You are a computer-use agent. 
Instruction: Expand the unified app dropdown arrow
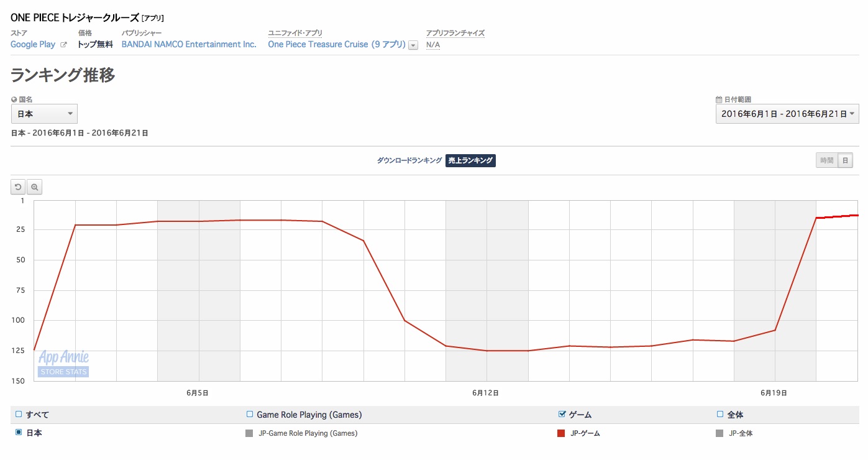click(x=413, y=45)
